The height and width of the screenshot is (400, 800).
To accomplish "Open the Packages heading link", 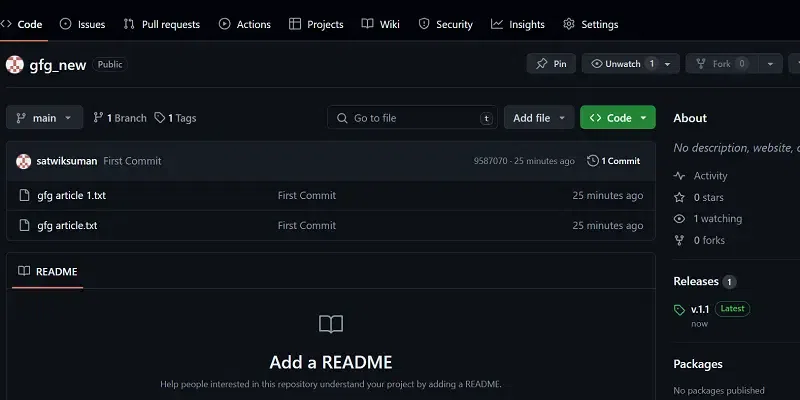I will [x=698, y=364].
